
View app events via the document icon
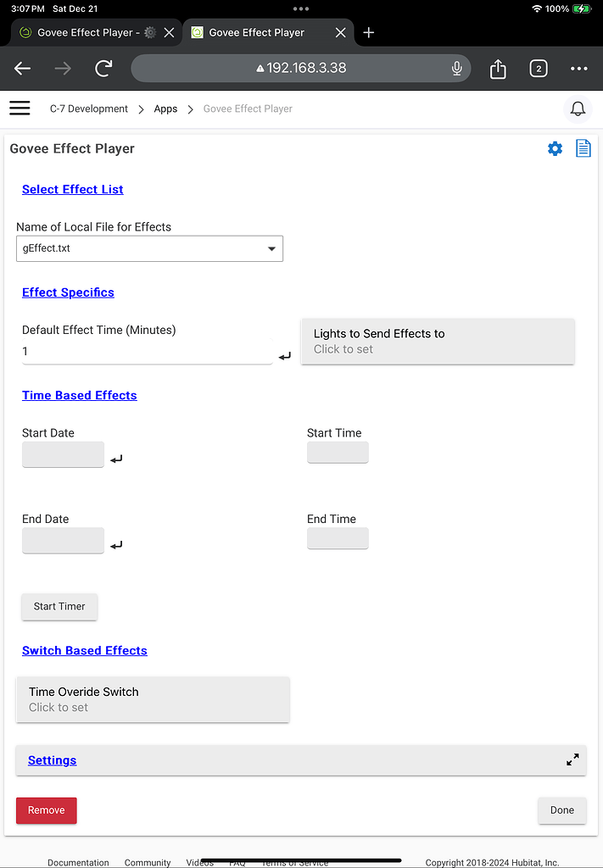click(583, 148)
